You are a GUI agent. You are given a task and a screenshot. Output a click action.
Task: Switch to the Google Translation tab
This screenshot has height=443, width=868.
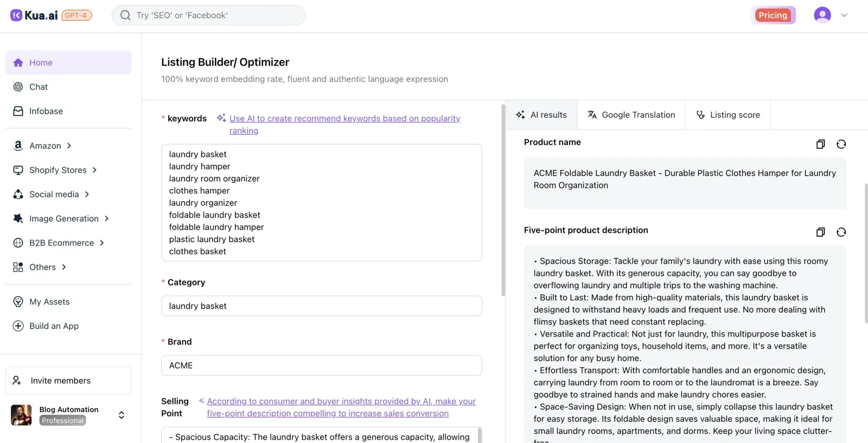(x=631, y=115)
